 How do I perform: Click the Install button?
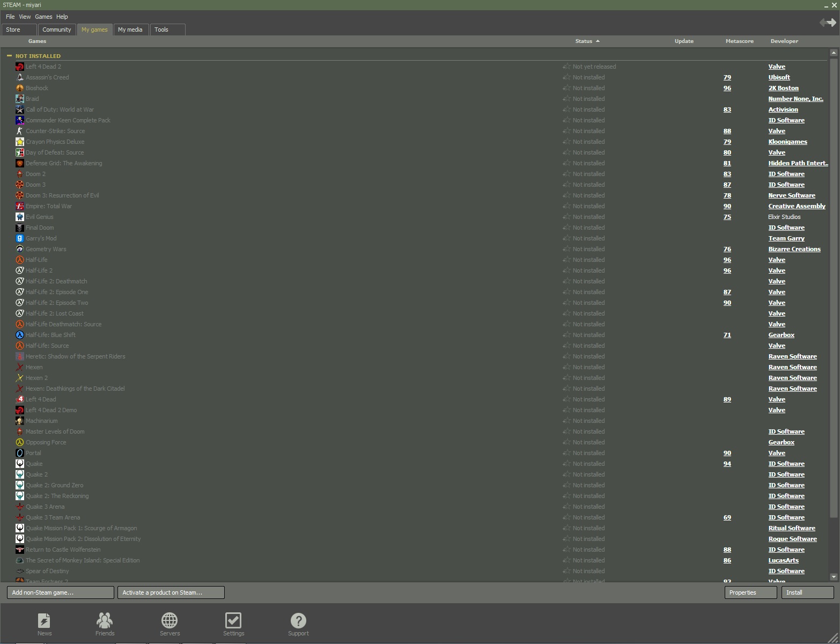click(x=808, y=592)
